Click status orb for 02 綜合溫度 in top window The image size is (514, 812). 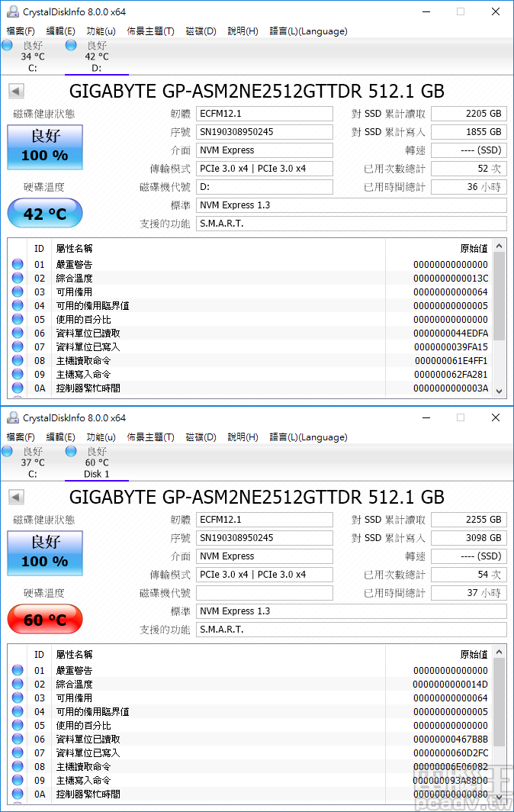[18, 278]
